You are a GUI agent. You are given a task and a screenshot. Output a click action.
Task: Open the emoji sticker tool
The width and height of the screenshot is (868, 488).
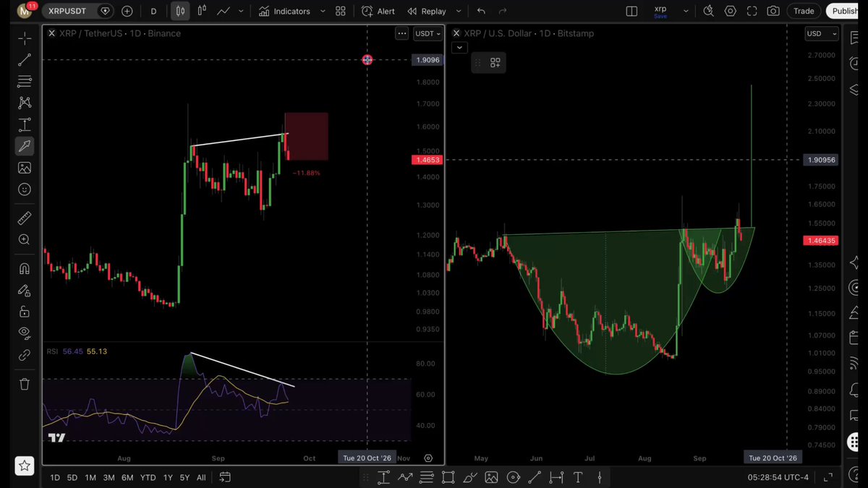(25, 189)
